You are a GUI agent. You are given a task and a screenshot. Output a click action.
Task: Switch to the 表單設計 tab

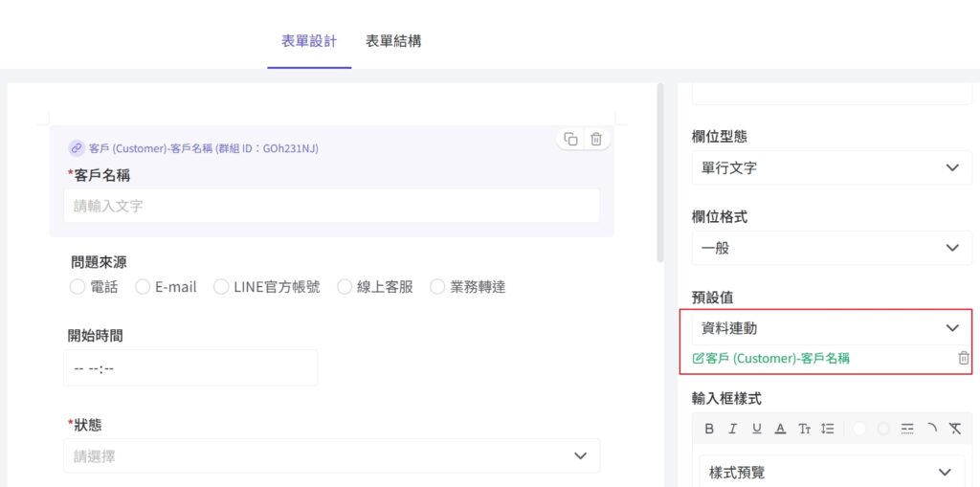point(309,41)
